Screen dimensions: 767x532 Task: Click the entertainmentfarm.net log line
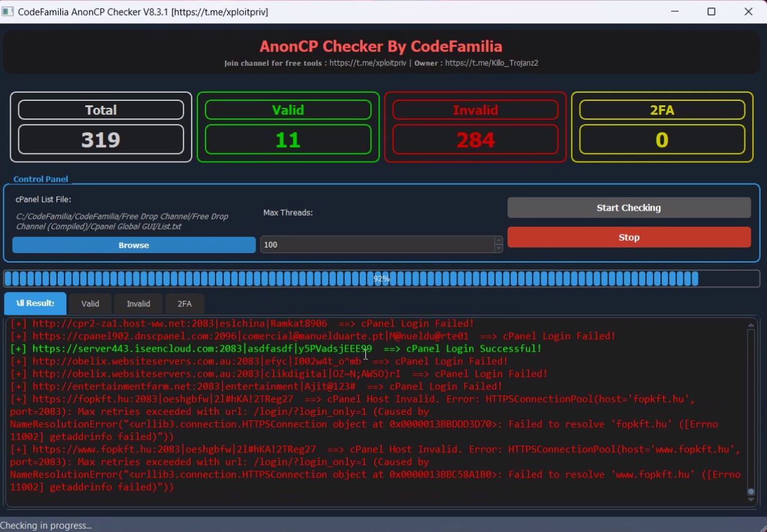coord(256,386)
